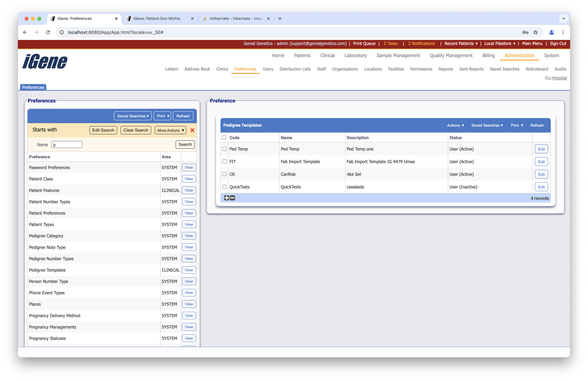Open Chrome's three-dot menu
Screen dimensions: 588x381
(563, 32)
